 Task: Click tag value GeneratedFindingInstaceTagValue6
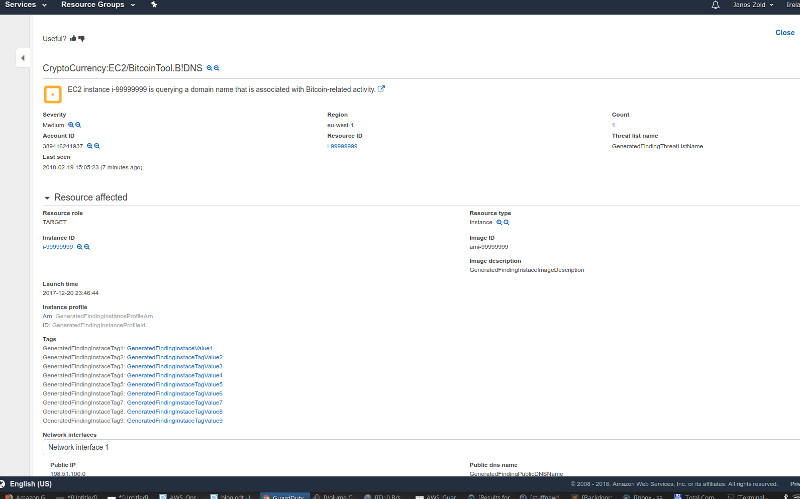tap(174, 394)
